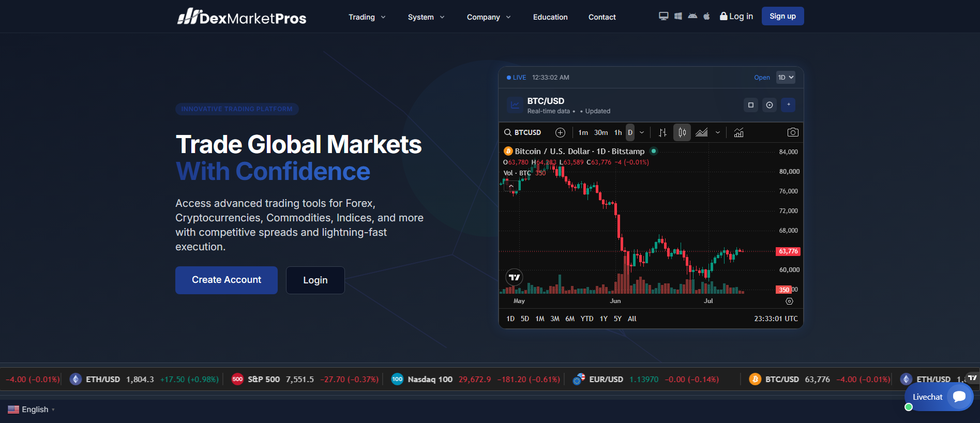The image size is (980, 423).
Task: Select the 1m chart interval
Action: 583,132
